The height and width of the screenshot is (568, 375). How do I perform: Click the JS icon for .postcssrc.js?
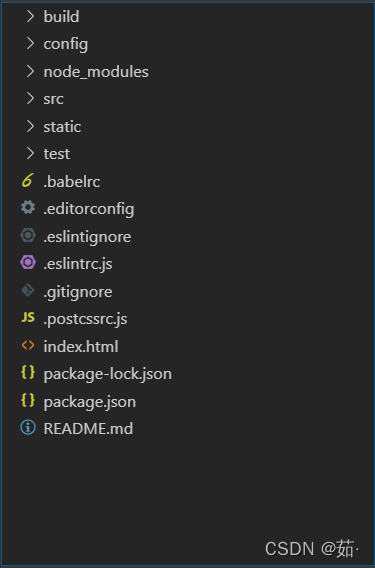coord(28,317)
